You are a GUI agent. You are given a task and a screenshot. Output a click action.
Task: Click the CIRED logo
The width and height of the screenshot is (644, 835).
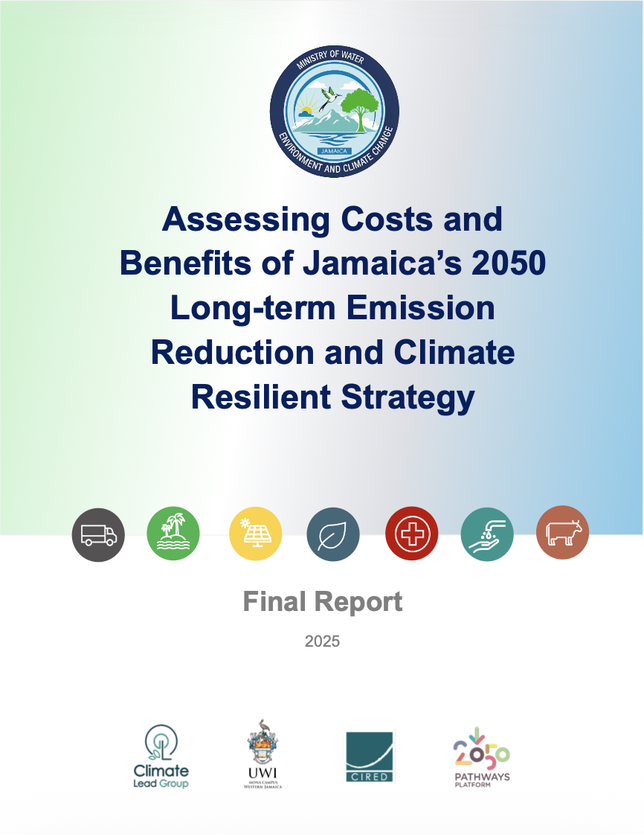pyautogui.click(x=370, y=757)
